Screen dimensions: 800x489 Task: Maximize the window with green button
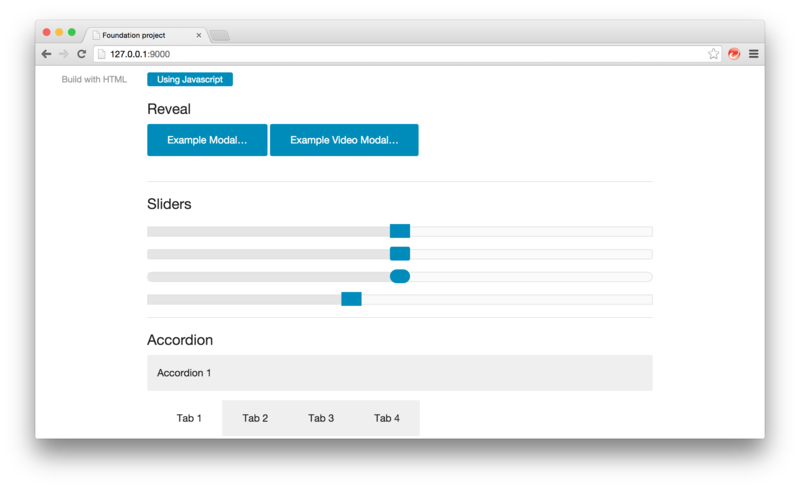(x=72, y=32)
